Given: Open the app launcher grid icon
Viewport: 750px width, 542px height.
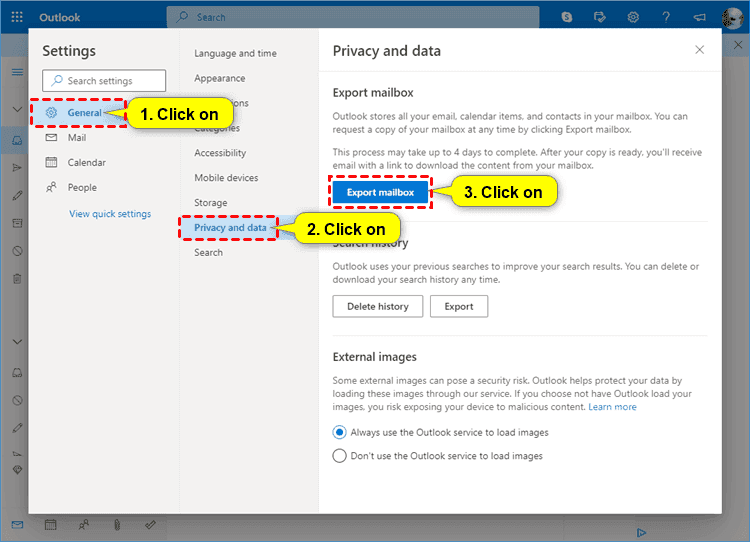Looking at the screenshot, I should (17, 17).
